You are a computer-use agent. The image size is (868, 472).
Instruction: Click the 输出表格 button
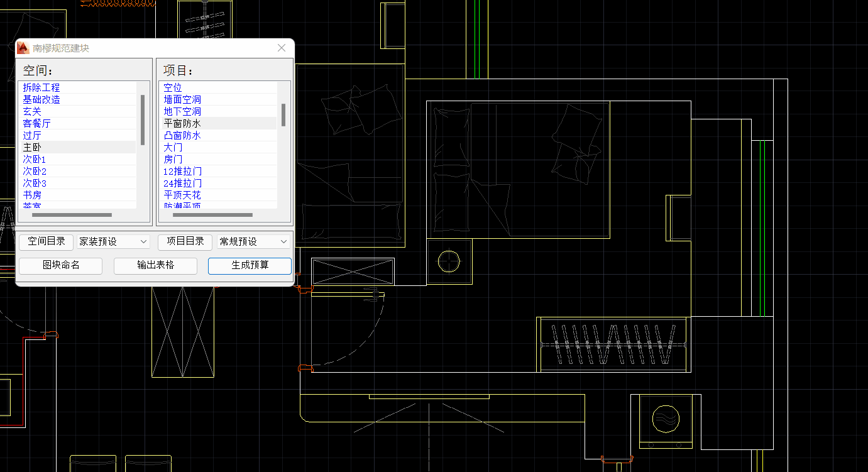click(x=155, y=265)
